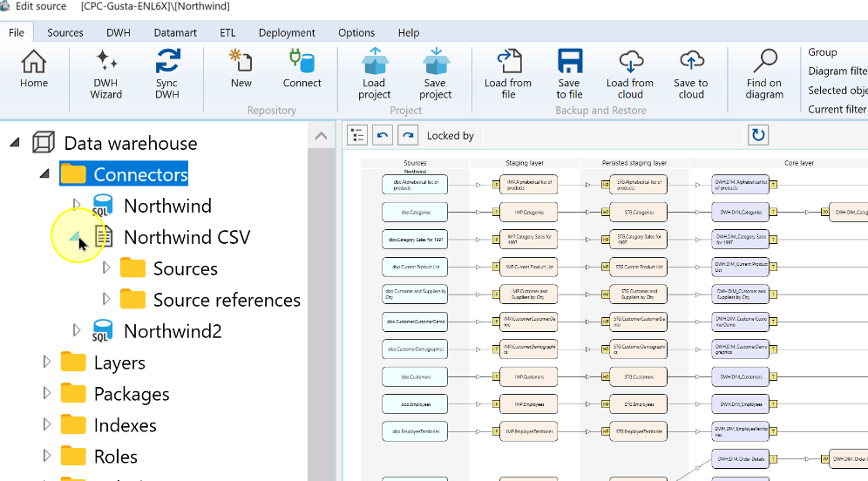Expand the Northwind connector node
Screen dimensions: 868x481
point(77,206)
